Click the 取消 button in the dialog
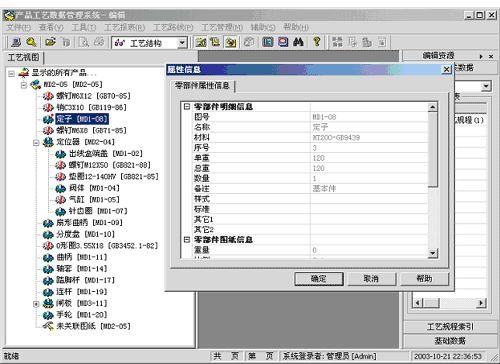This screenshot has width=500, height=364. point(371,279)
